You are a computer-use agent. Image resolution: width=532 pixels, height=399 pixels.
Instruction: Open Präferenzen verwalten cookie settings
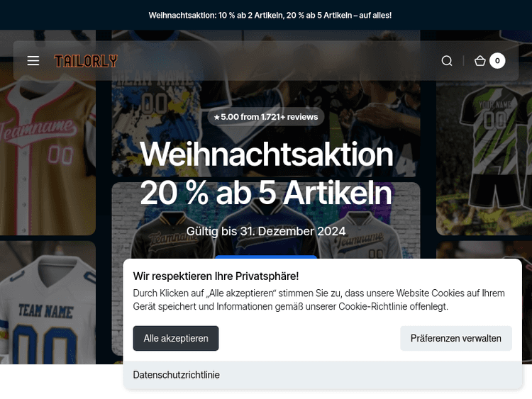tap(455, 338)
